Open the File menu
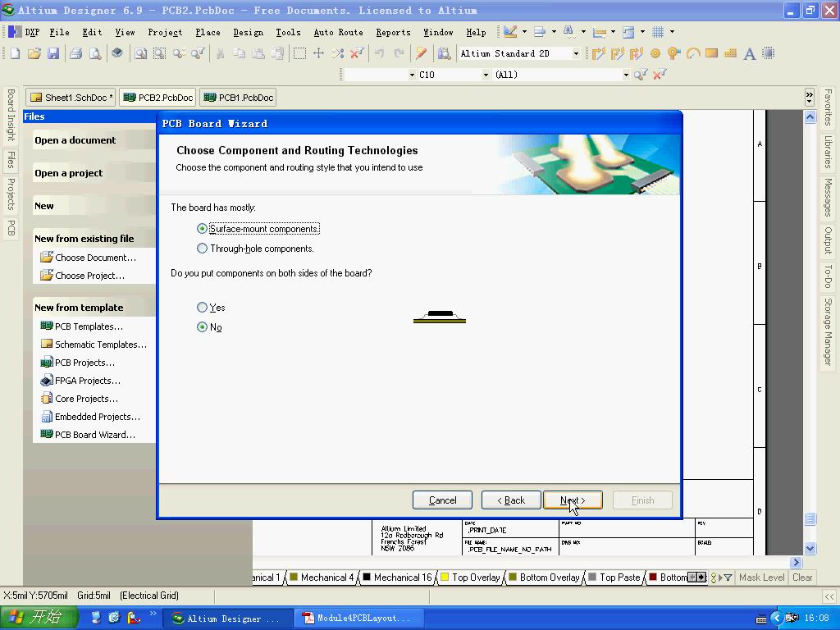Image resolution: width=840 pixels, height=630 pixels. (x=59, y=32)
